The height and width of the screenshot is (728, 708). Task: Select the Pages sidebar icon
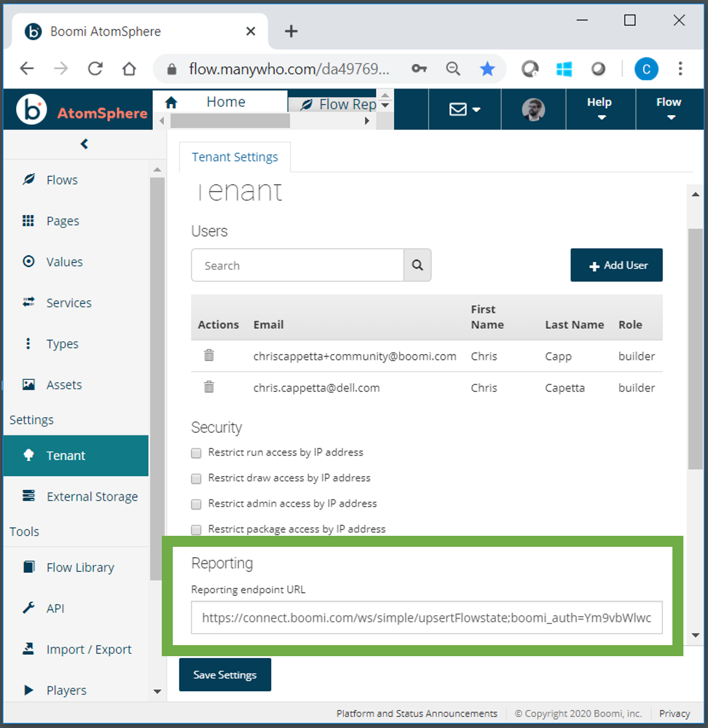(x=63, y=221)
